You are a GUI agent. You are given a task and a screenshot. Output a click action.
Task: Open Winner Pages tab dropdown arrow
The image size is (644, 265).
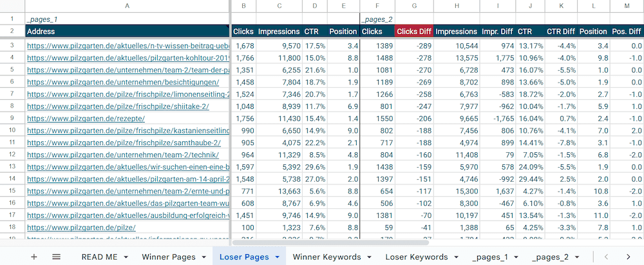pyautogui.click(x=204, y=257)
